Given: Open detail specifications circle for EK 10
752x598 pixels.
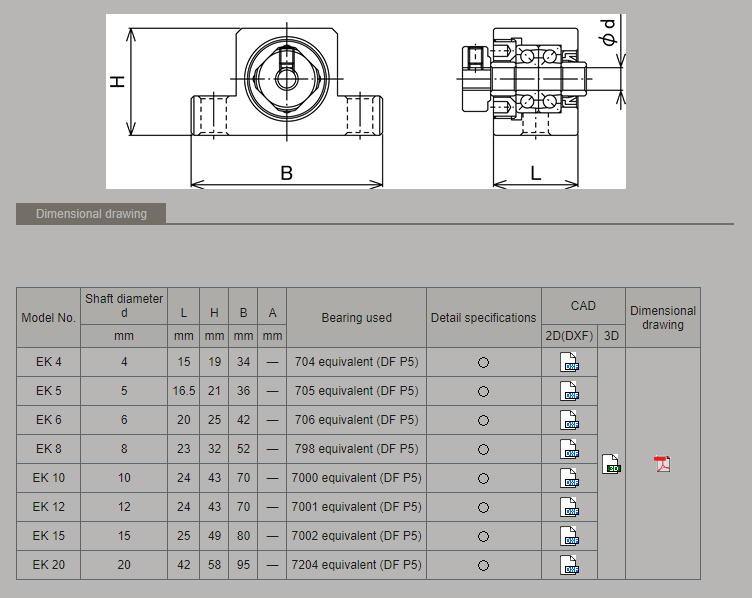Looking at the screenshot, I should tap(483, 479).
